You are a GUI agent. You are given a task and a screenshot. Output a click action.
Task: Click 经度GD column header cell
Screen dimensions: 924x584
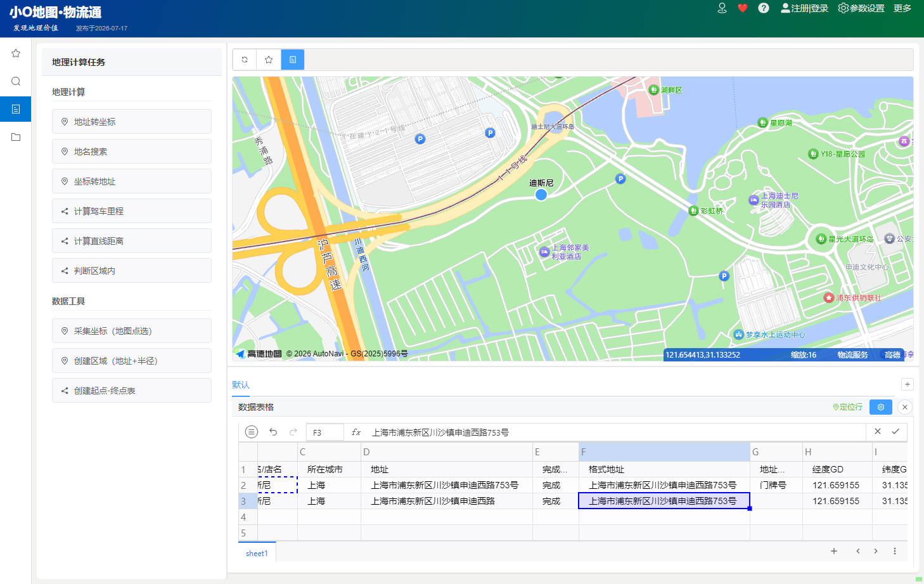tap(837, 469)
